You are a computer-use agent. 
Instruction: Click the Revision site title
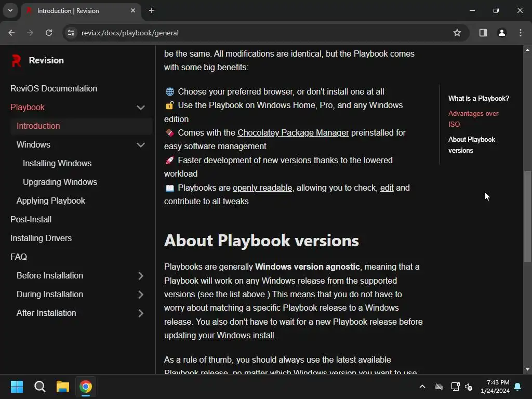tap(46, 60)
